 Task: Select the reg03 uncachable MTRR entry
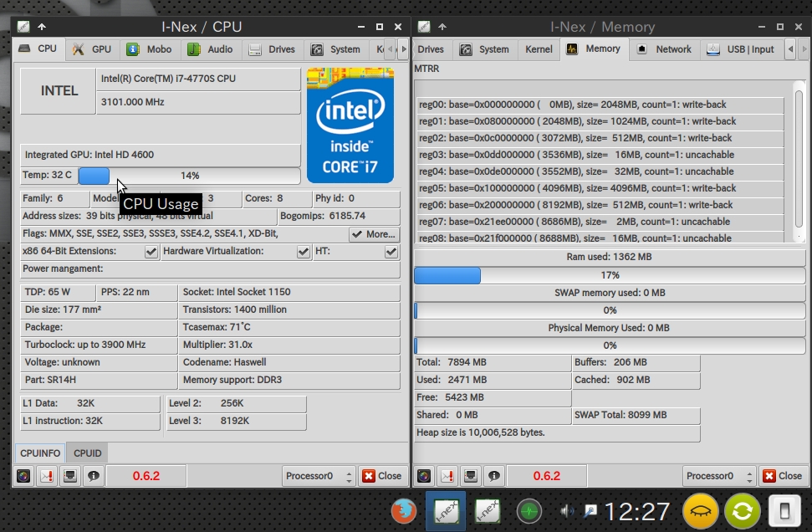pos(600,155)
